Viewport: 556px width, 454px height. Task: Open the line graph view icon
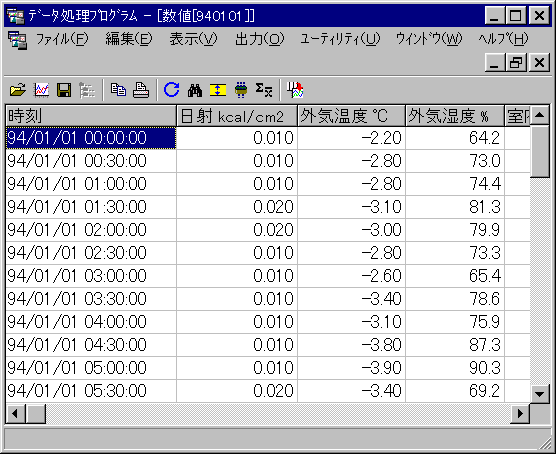(x=41, y=90)
